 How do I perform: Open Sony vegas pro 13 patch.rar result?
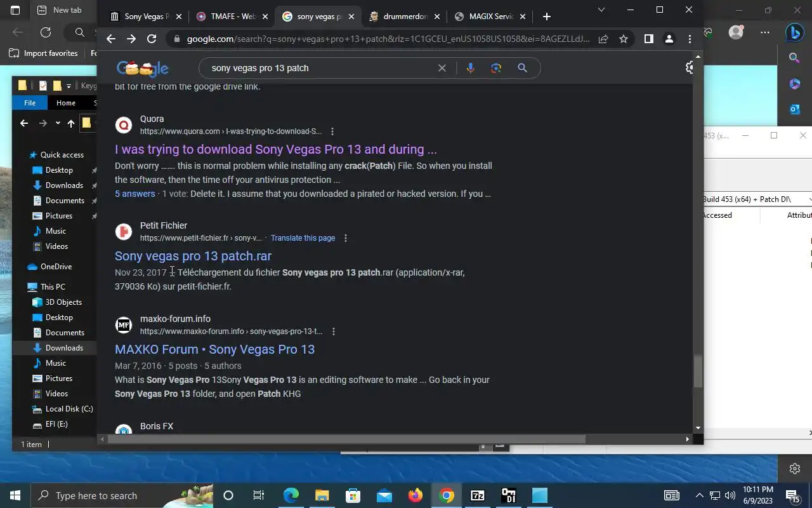click(x=193, y=256)
